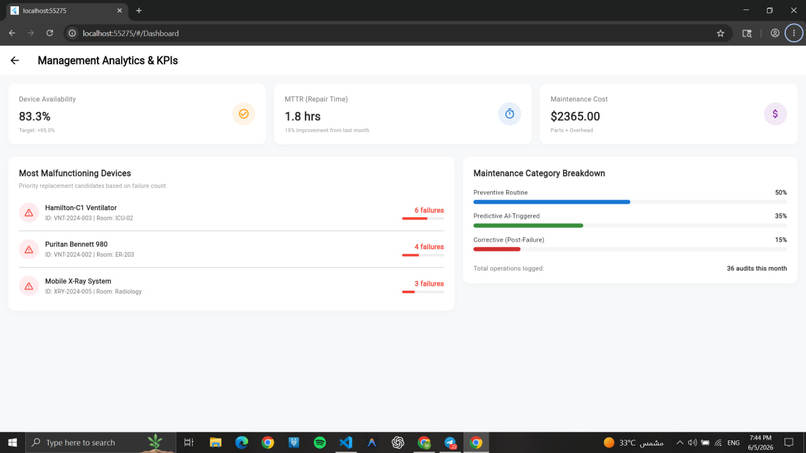Open the notification center icon
This screenshot has height=453, width=806.
point(789,442)
